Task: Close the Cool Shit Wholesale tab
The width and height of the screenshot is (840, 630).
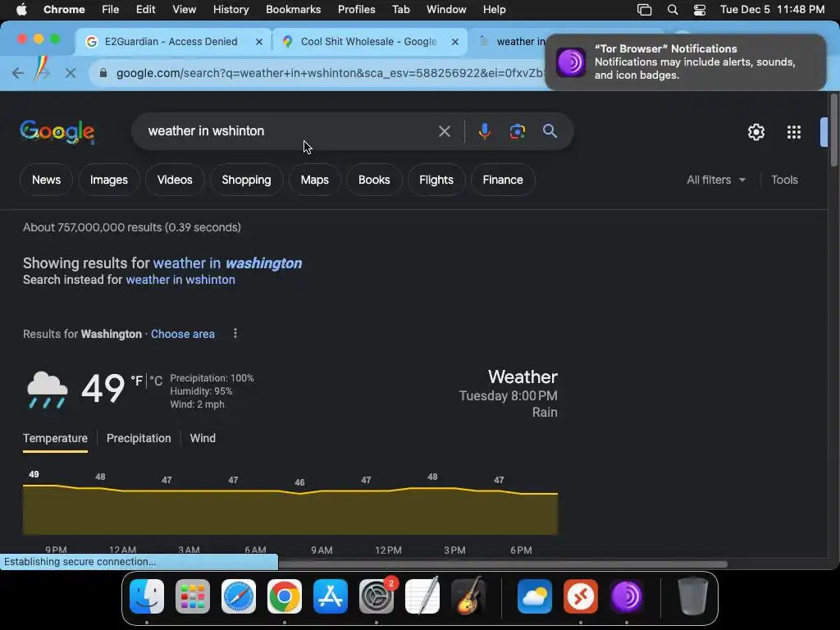Action: point(454,42)
